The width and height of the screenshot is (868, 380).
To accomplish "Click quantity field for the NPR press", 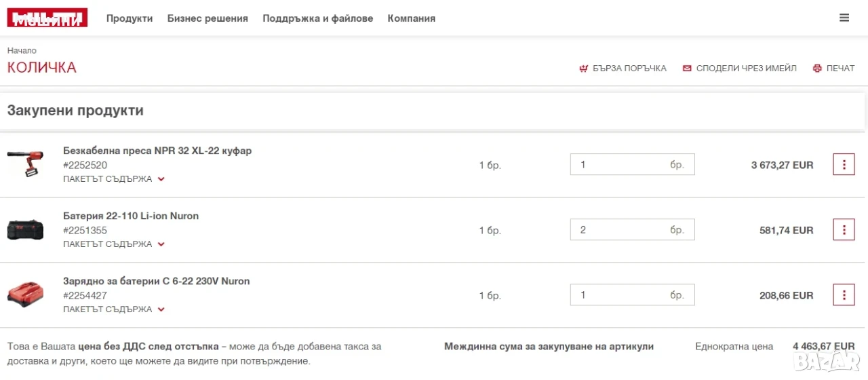I will coord(632,165).
